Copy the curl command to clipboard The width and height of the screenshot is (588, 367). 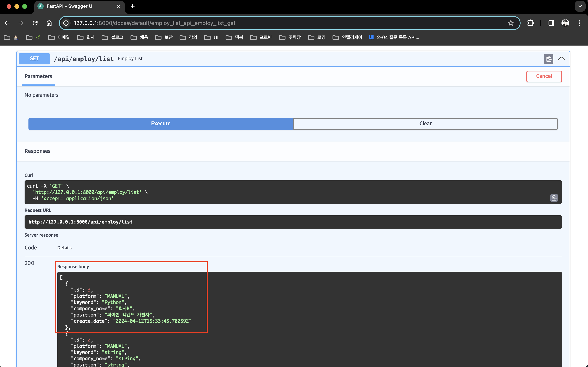[x=554, y=198]
